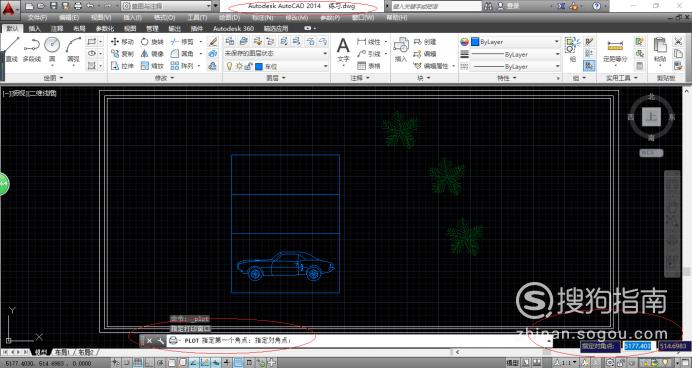Image resolution: width=692 pixels, height=368 pixels.
Task: Click the Stretch (拉伸) tool
Action: [x=122, y=66]
